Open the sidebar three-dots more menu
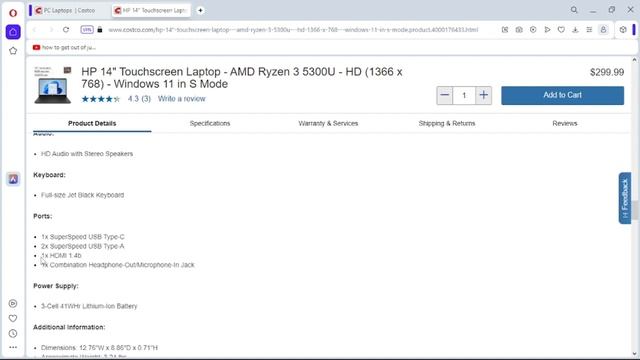Viewport: 640px width, 360px height. click(x=13, y=347)
